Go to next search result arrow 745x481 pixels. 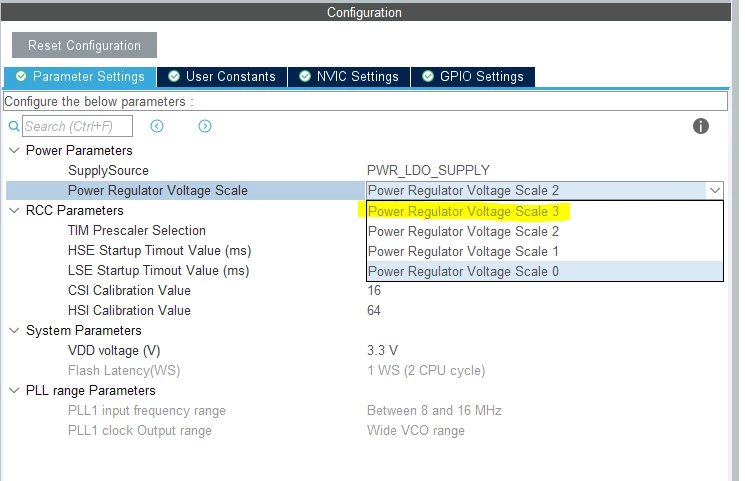pyautogui.click(x=205, y=126)
